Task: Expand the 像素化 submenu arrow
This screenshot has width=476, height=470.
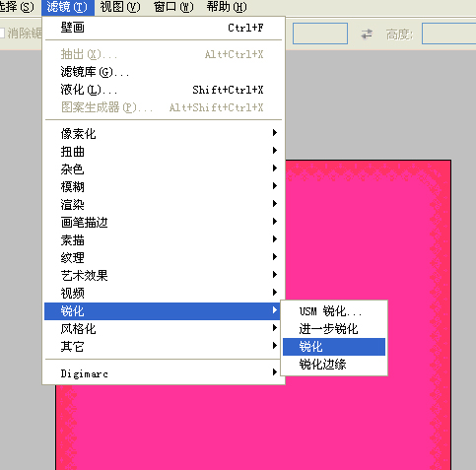Action: (x=275, y=133)
